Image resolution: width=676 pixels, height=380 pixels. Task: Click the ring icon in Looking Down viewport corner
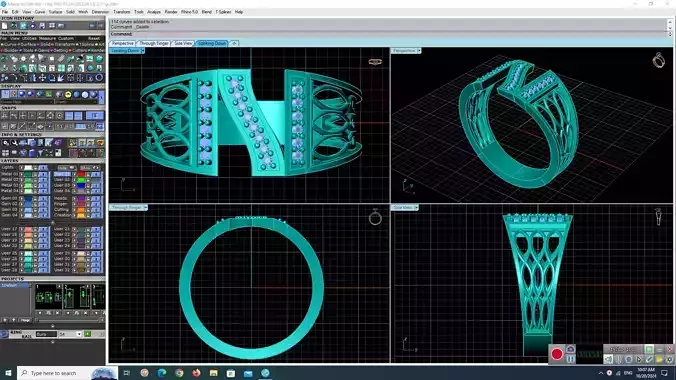[375, 62]
